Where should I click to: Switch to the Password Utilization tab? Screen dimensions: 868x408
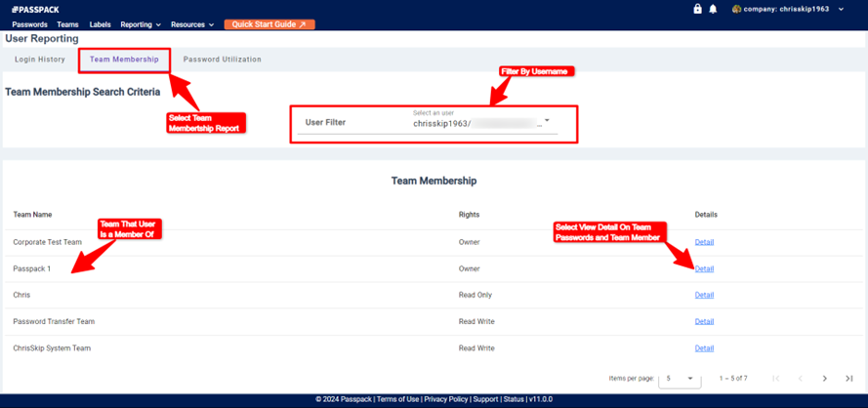(x=223, y=60)
